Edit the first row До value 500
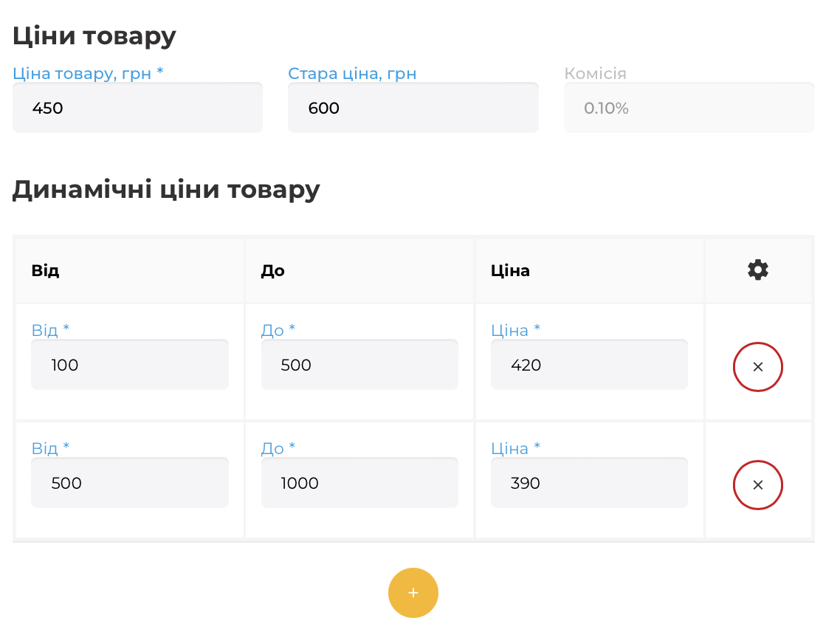Image resolution: width=840 pixels, height=632 pixels. click(x=359, y=365)
